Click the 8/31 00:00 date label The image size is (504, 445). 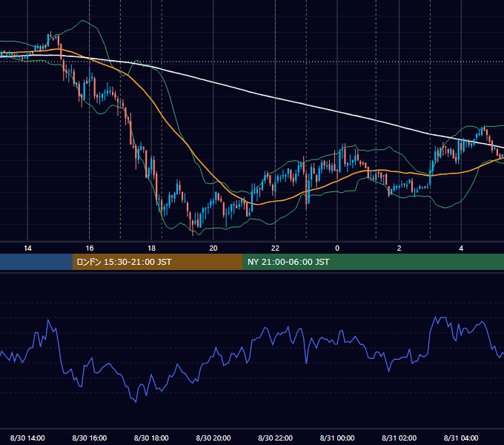click(337, 438)
